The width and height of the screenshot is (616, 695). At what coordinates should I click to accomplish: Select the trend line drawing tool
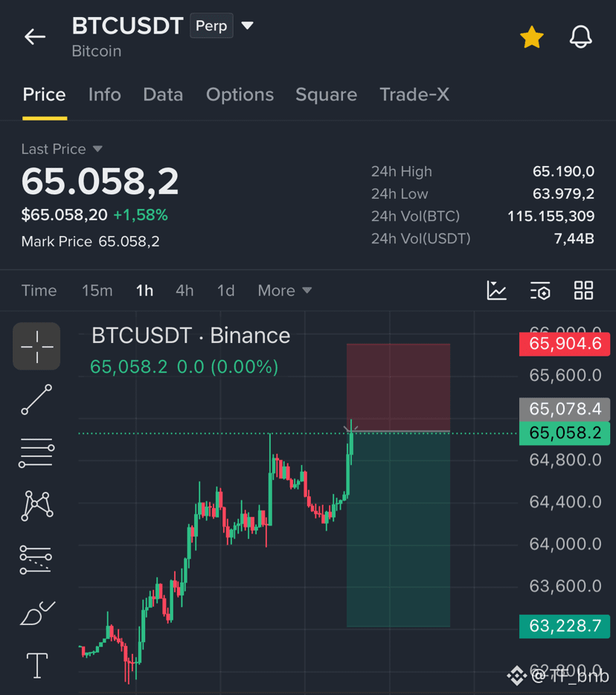coord(36,400)
